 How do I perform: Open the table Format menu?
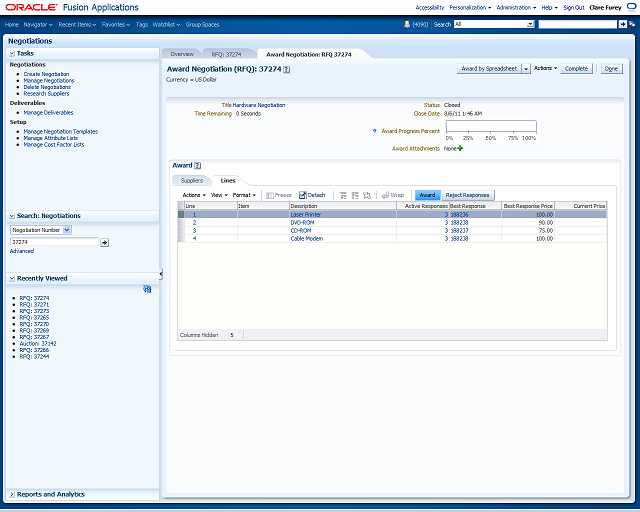[x=244, y=195]
